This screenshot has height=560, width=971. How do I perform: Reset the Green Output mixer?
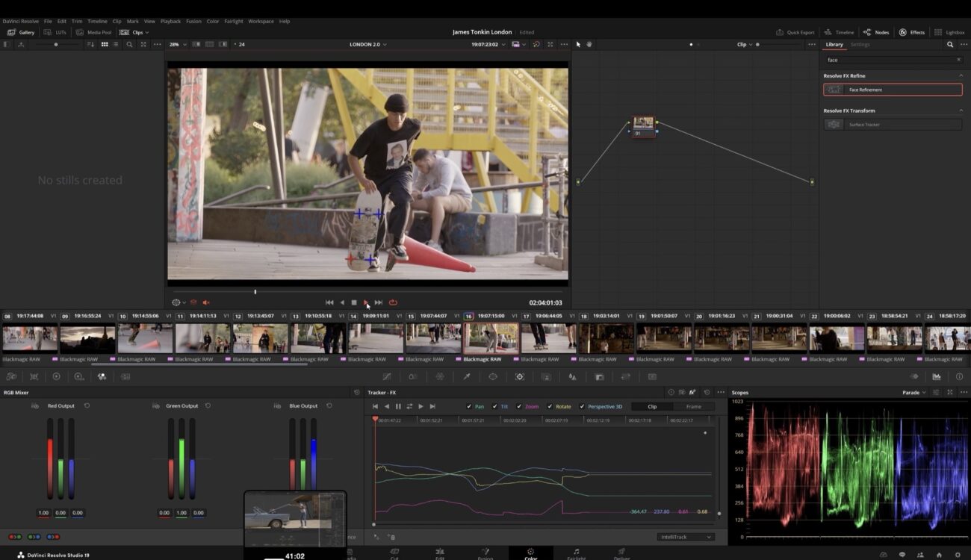click(208, 405)
